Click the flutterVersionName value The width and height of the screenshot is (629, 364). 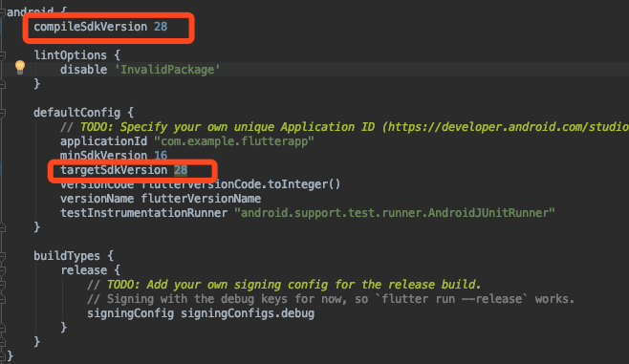point(201,199)
